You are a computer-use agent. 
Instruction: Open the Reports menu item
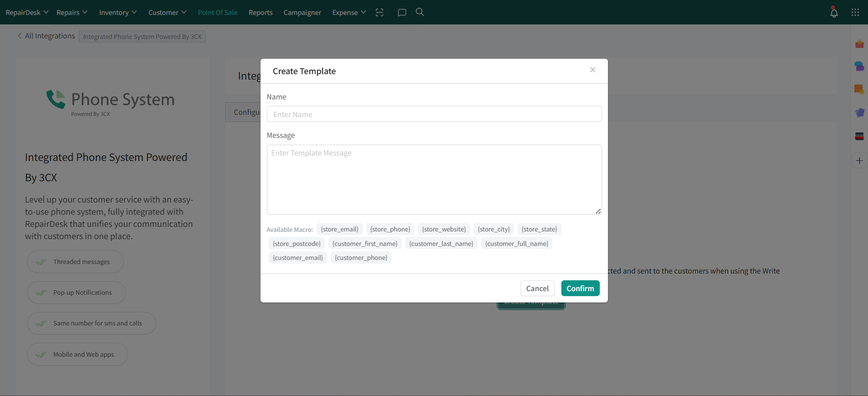tap(261, 12)
